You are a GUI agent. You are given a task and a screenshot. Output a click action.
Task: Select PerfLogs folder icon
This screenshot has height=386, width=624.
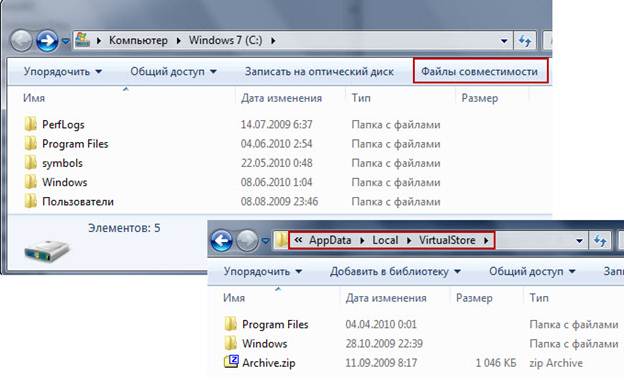(x=31, y=124)
